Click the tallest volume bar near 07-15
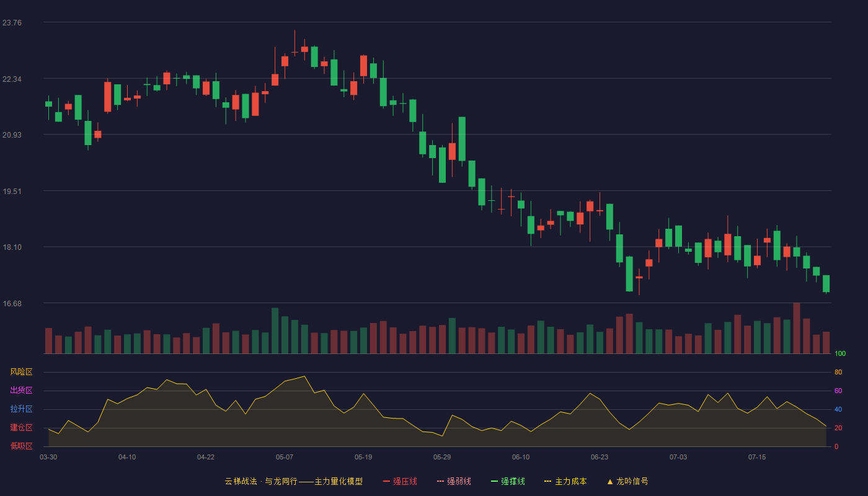Image resolution: width=868 pixels, height=496 pixels. (x=797, y=328)
